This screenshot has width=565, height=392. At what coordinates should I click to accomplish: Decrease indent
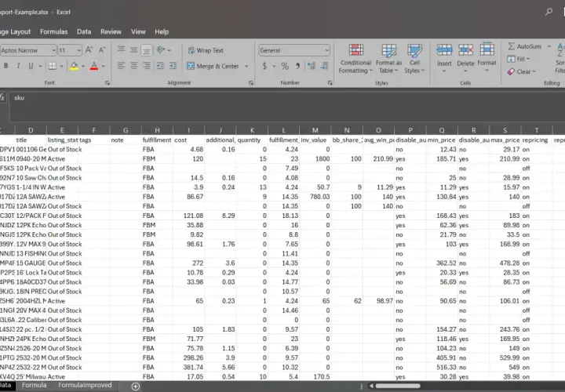tap(161, 66)
